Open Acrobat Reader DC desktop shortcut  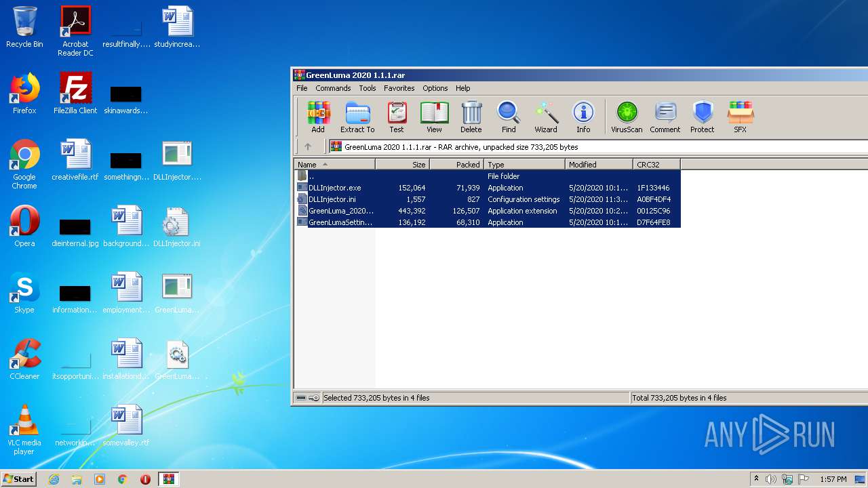[x=75, y=31]
